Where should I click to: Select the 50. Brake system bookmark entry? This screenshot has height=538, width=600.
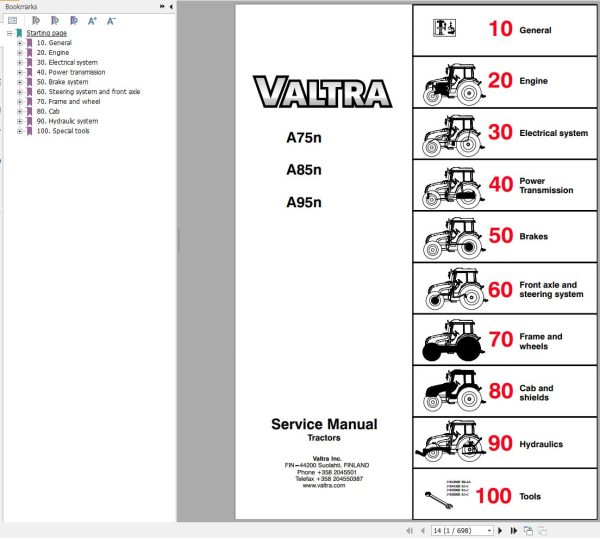click(62, 82)
